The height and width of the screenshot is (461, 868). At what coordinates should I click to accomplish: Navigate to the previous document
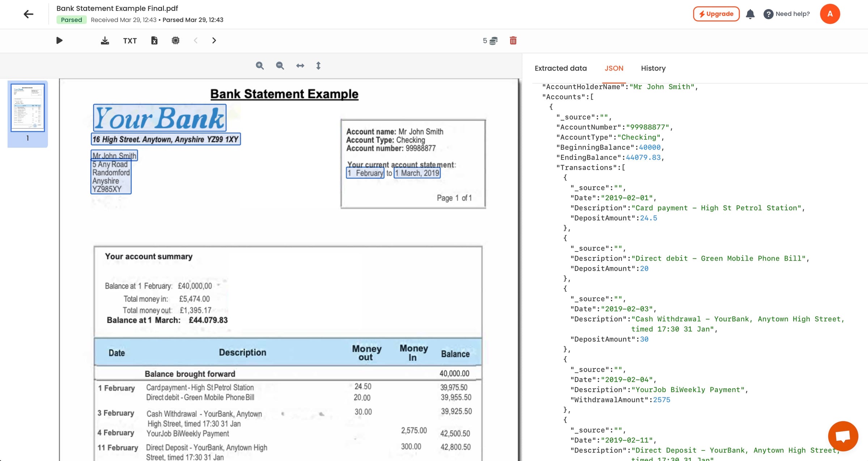[196, 41]
